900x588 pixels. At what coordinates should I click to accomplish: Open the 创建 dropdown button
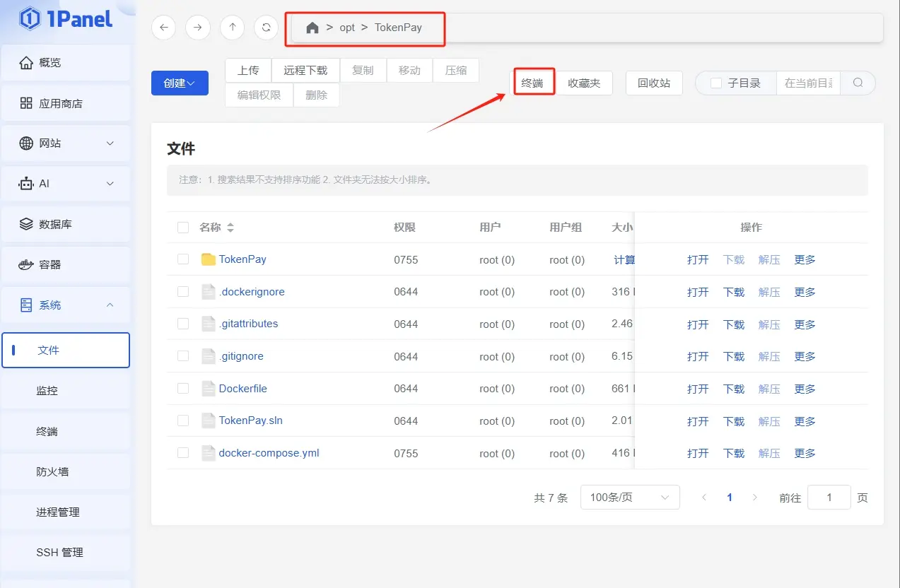click(x=180, y=83)
